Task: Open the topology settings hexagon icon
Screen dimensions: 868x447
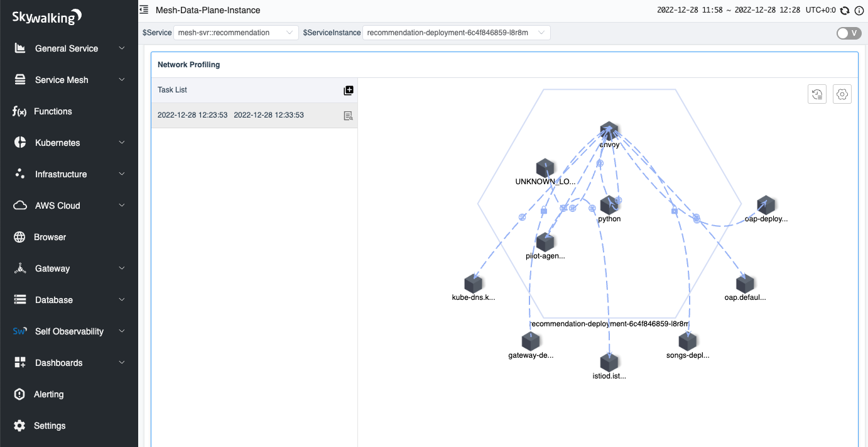Action: click(x=842, y=94)
